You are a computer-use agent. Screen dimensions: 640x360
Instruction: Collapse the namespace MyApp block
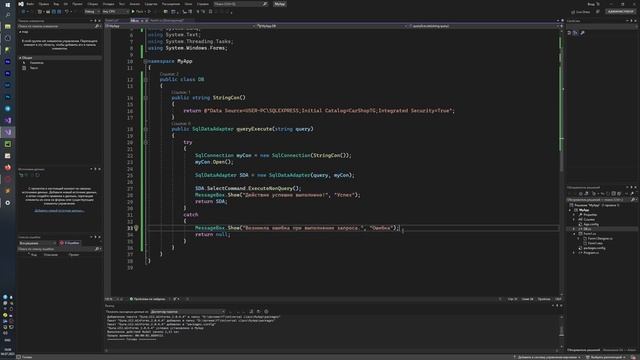click(x=145, y=61)
